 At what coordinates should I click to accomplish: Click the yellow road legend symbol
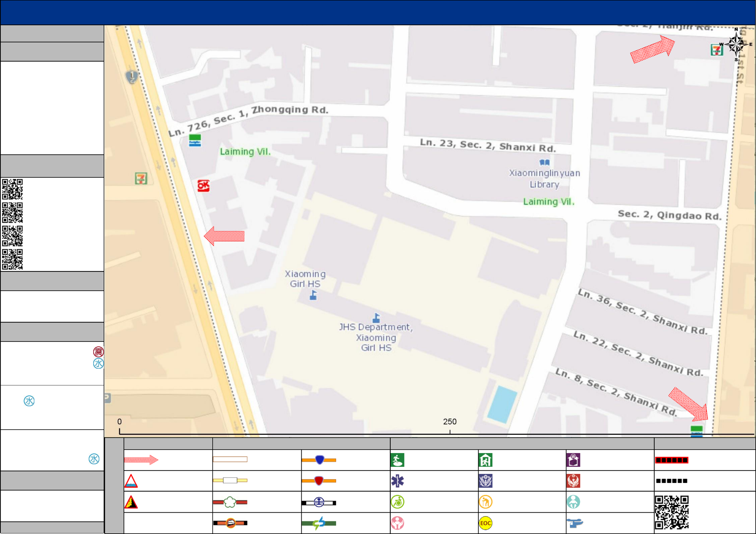pos(230,480)
